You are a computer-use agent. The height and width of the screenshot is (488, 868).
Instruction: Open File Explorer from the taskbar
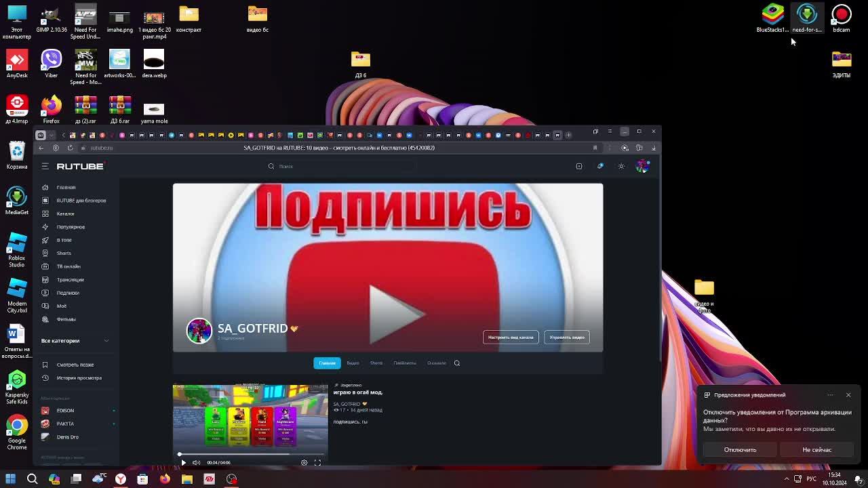[187, 479]
